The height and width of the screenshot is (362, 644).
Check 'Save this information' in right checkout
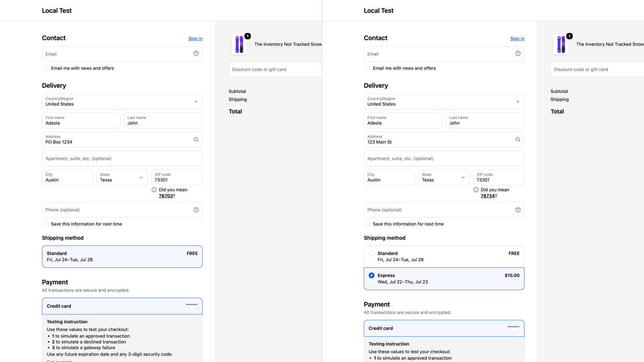(x=367, y=224)
